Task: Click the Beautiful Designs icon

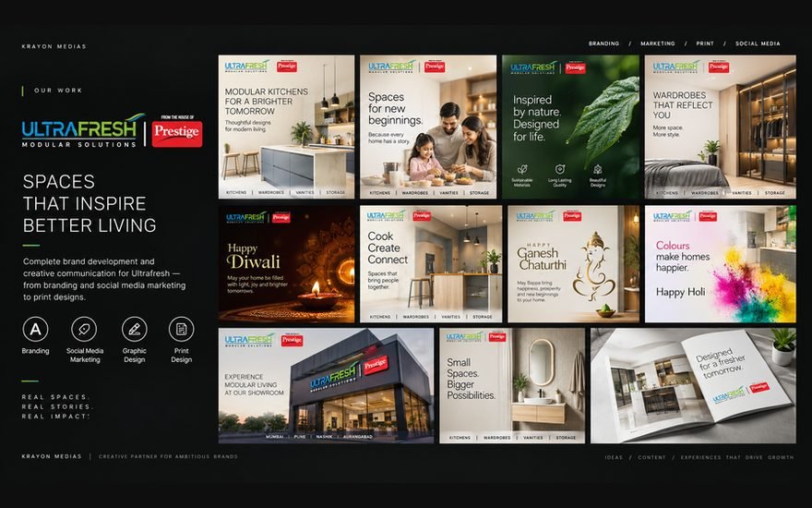Action: (598, 169)
